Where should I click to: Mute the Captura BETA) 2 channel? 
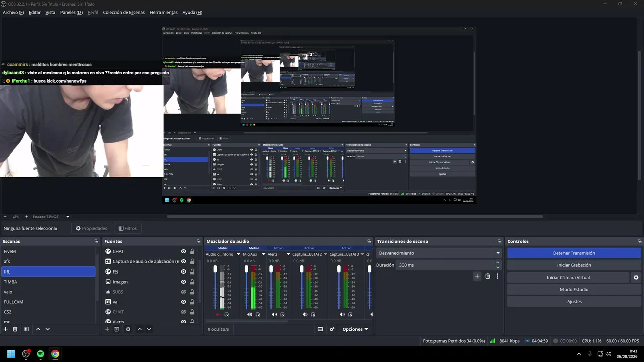coord(305,315)
